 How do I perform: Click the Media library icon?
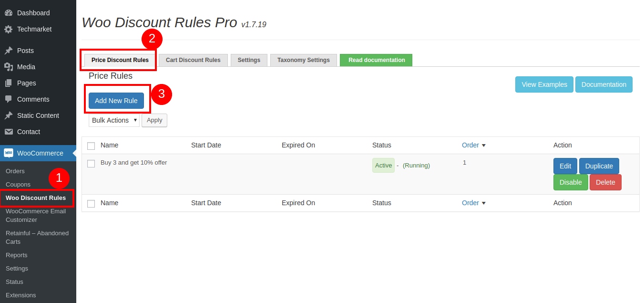pyautogui.click(x=9, y=67)
